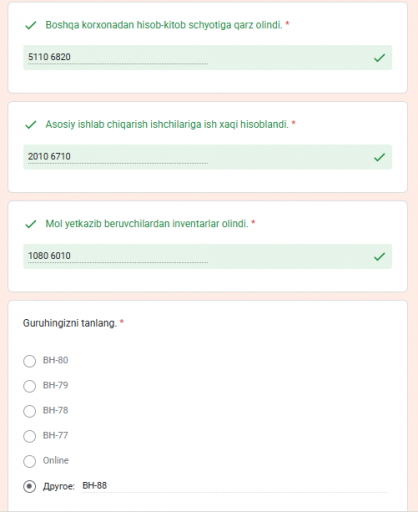
Task: Click the Asosiy ishlab chiqarish question text
Action: click(x=167, y=124)
